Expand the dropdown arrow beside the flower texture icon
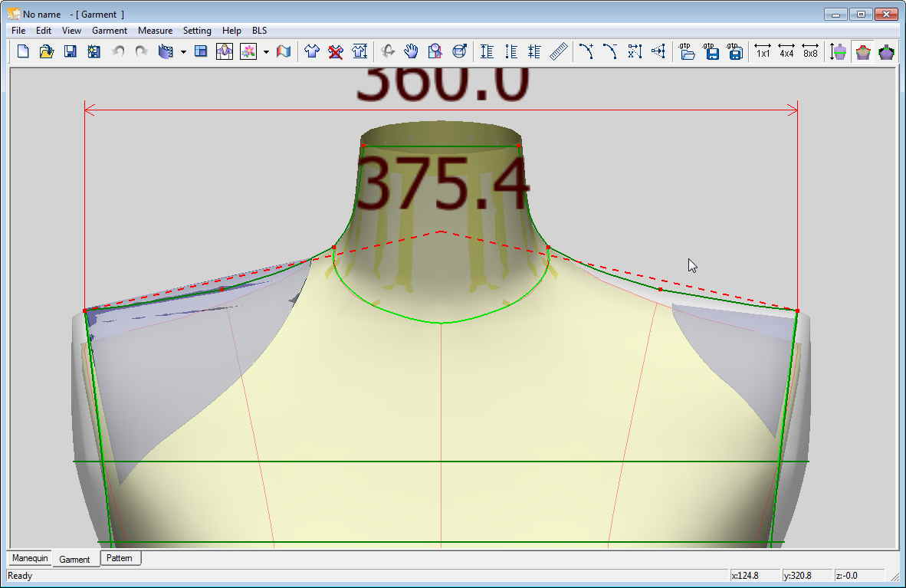Image resolution: width=906 pixels, height=588 pixels. (266, 52)
